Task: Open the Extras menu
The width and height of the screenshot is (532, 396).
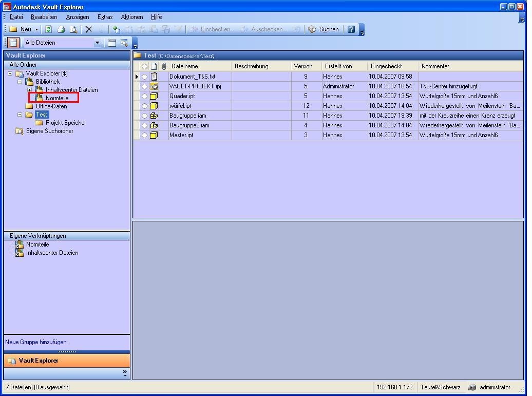Action: 105,17
